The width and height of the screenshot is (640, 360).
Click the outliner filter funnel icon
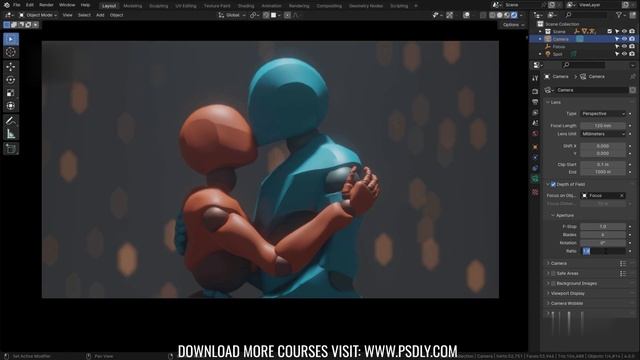point(619,15)
